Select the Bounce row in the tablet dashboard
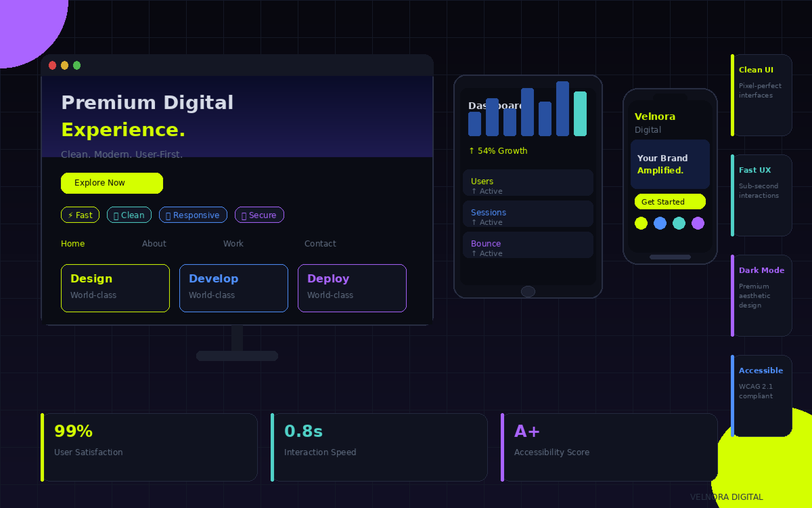Viewport: 812px width, 508px height. click(x=528, y=245)
